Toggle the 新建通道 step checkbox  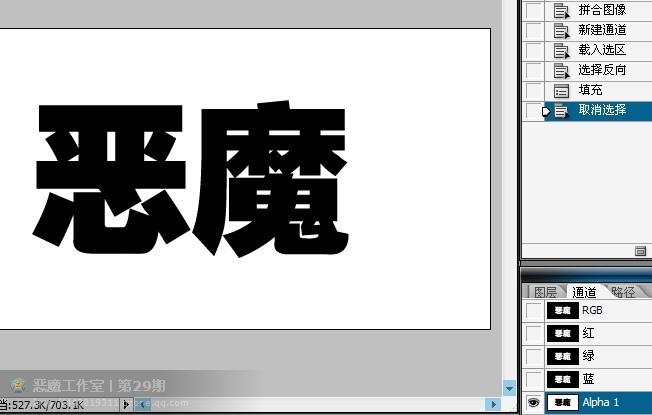[x=533, y=30]
